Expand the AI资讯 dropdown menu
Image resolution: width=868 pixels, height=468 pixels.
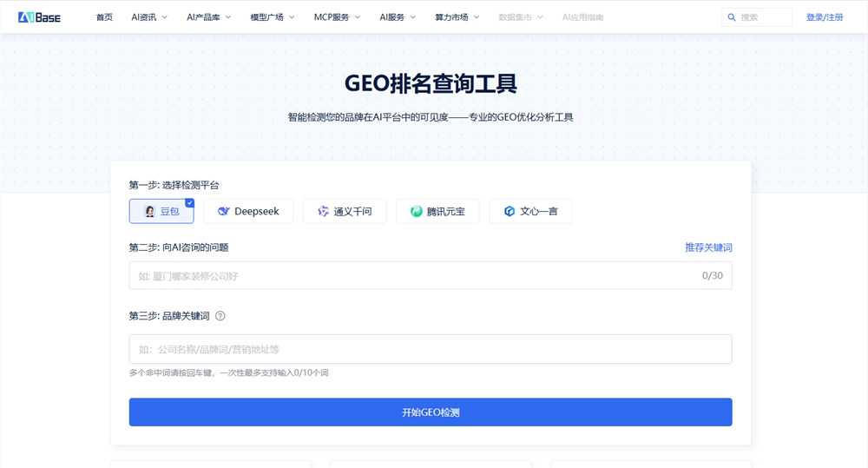[x=149, y=17]
